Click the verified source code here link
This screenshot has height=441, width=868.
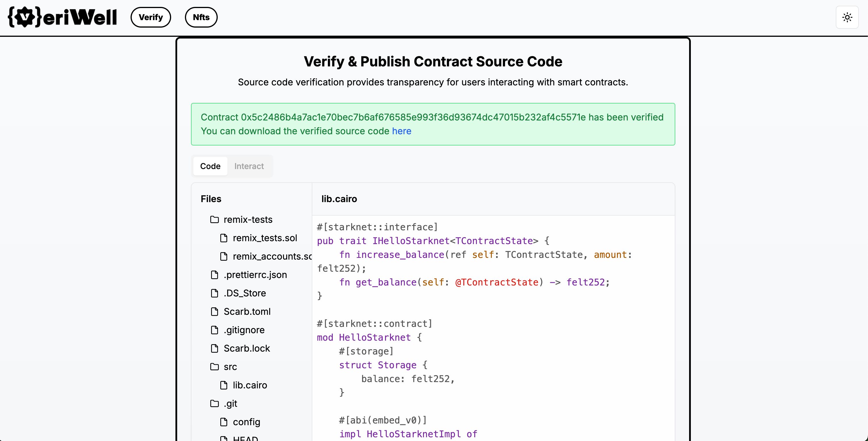coord(402,131)
